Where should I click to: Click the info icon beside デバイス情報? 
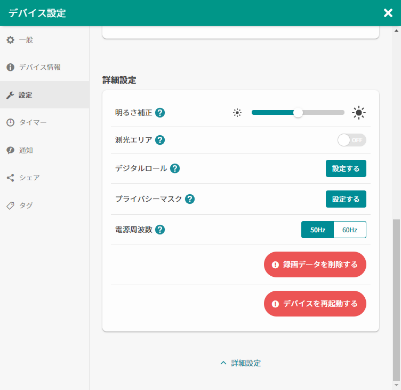point(10,67)
